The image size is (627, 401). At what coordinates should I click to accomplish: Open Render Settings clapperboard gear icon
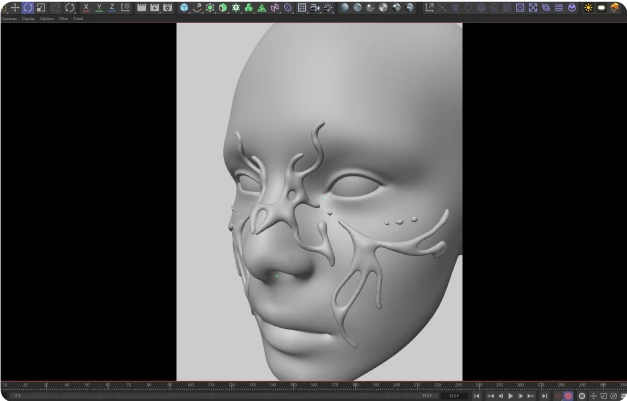coord(168,8)
